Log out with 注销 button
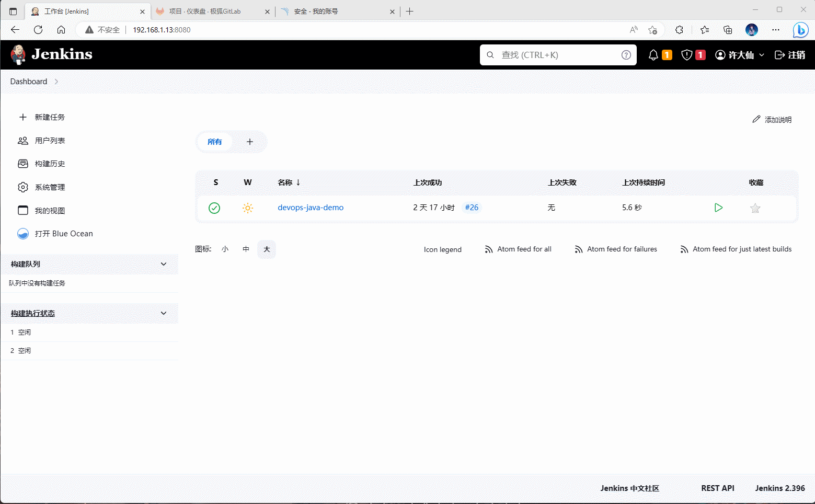 pyautogui.click(x=790, y=55)
